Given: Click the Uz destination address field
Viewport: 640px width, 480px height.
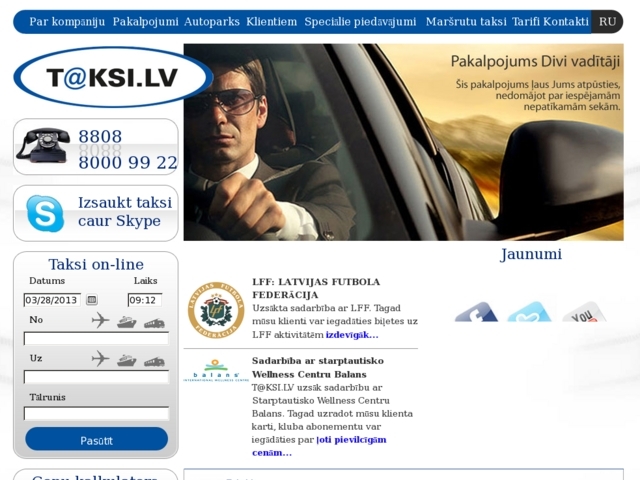Looking at the screenshot, I should (96, 377).
